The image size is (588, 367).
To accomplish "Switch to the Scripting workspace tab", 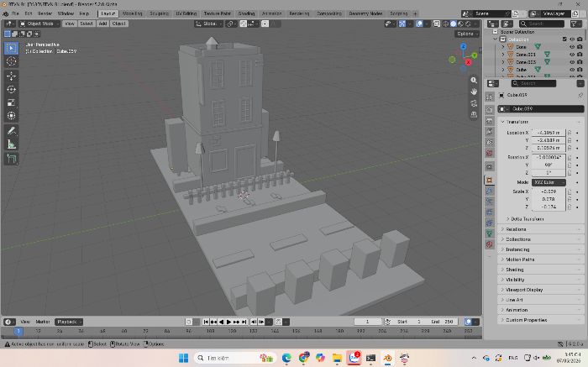I will [399, 13].
